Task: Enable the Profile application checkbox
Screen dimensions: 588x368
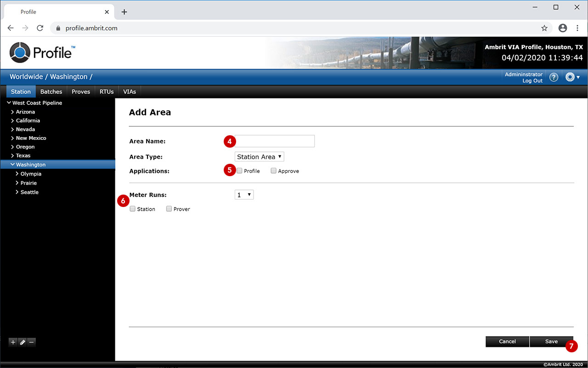Action: [x=239, y=171]
